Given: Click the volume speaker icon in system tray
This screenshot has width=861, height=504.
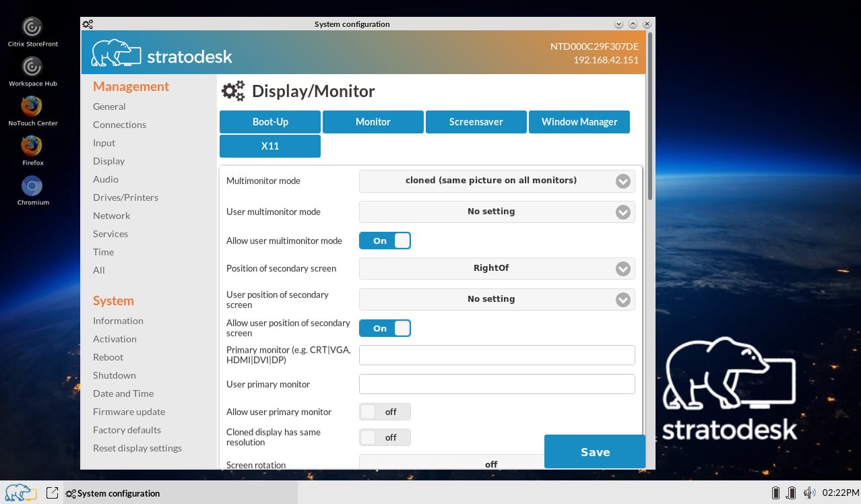Looking at the screenshot, I should tap(809, 493).
